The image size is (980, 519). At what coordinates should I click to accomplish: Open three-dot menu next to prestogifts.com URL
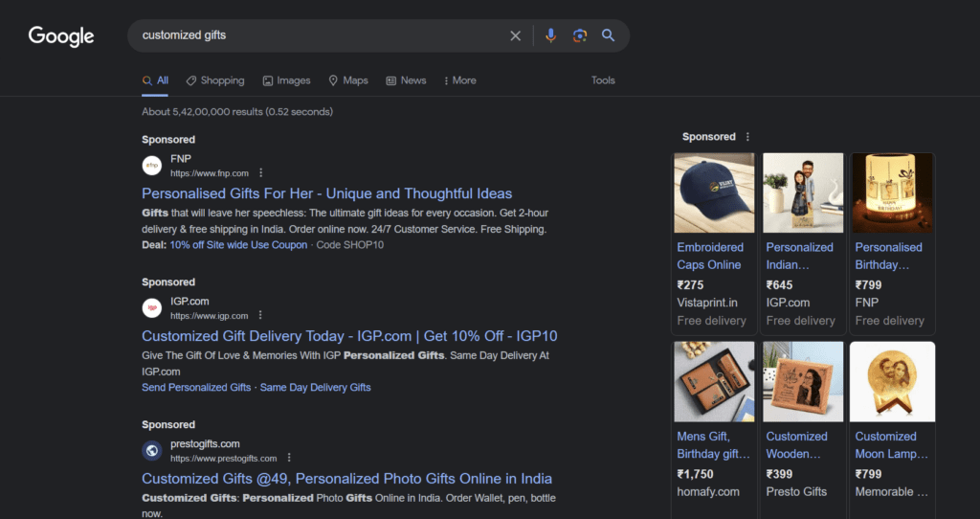coord(289,459)
